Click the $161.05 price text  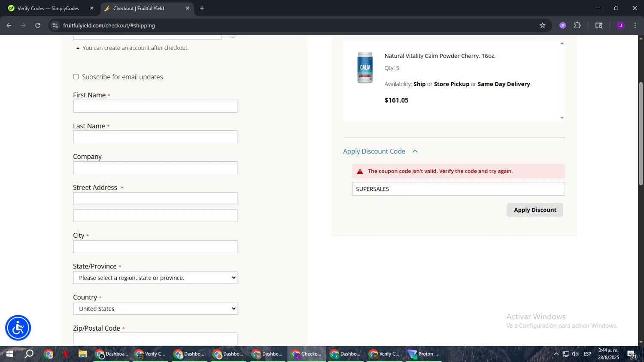click(x=396, y=100)
